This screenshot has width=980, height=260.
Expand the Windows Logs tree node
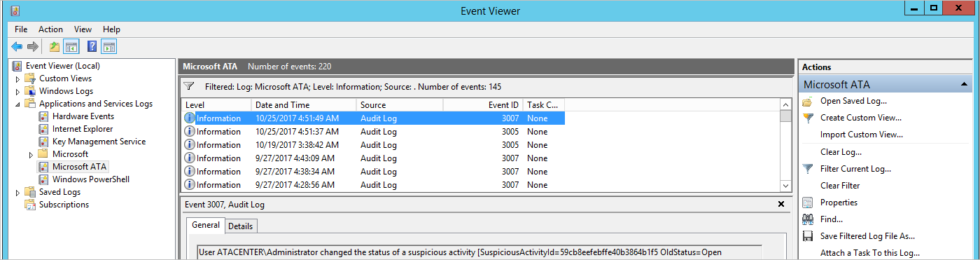(18, 91)
